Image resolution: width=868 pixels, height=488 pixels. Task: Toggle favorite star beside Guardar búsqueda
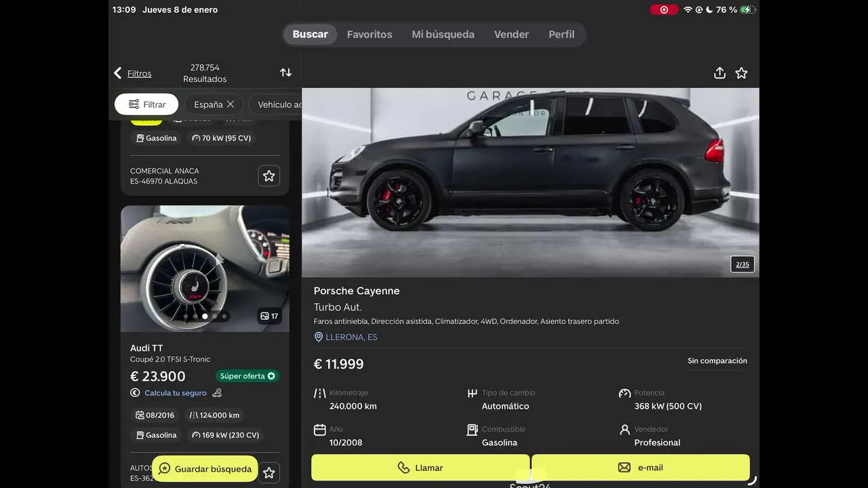point(269,472)
